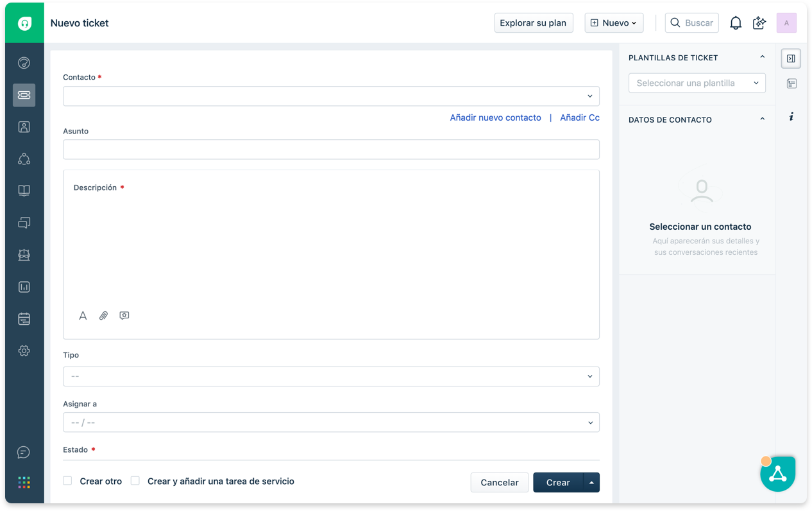This screenshot has width=812, height=511.
Task: Open the app switcher grid icon
Action: pyautogui.click(x=24, y=482)
